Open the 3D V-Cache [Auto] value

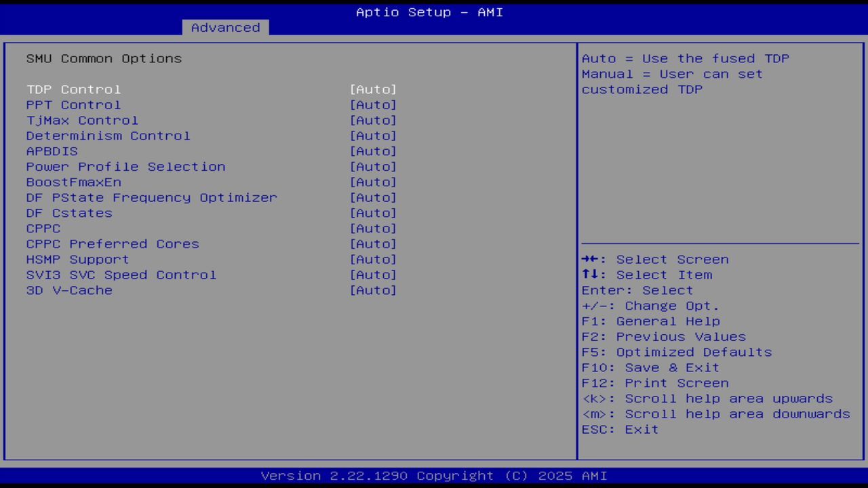(x=373, y=290)
